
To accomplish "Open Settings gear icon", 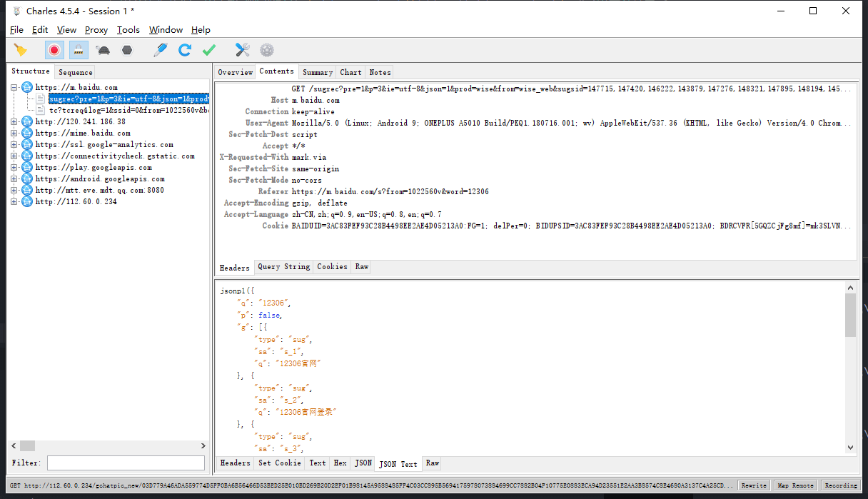I will click(267, 50).
